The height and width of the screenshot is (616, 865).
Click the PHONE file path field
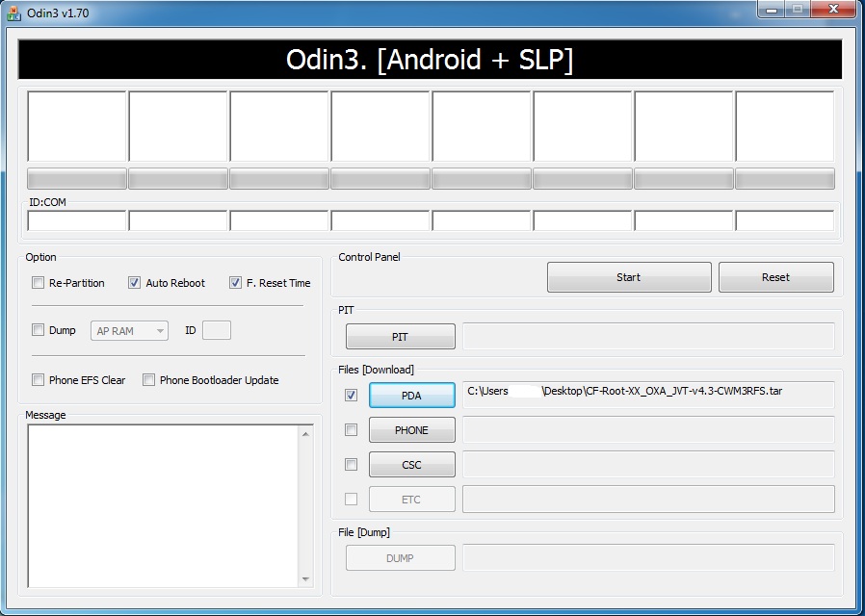tap(648, 430)
